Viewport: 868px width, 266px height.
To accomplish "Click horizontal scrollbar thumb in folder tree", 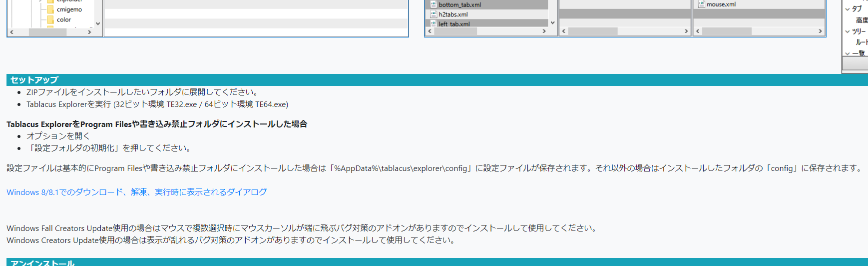I will pos(47,32).
